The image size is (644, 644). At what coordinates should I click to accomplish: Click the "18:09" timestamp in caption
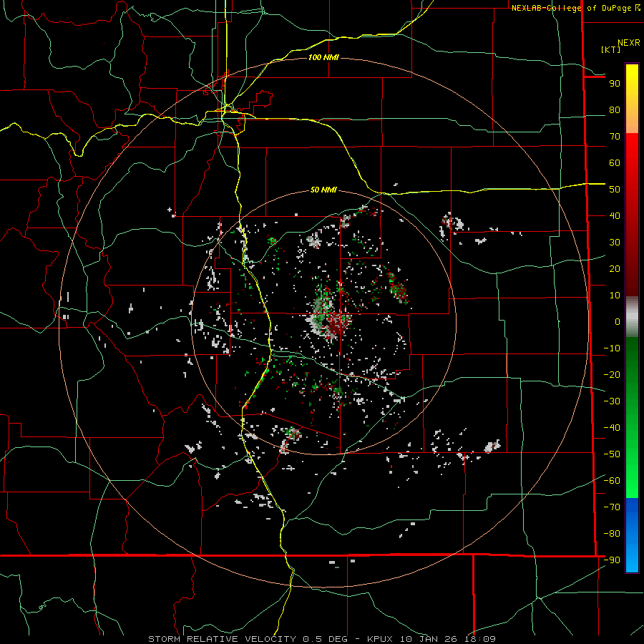click(481, 639)
